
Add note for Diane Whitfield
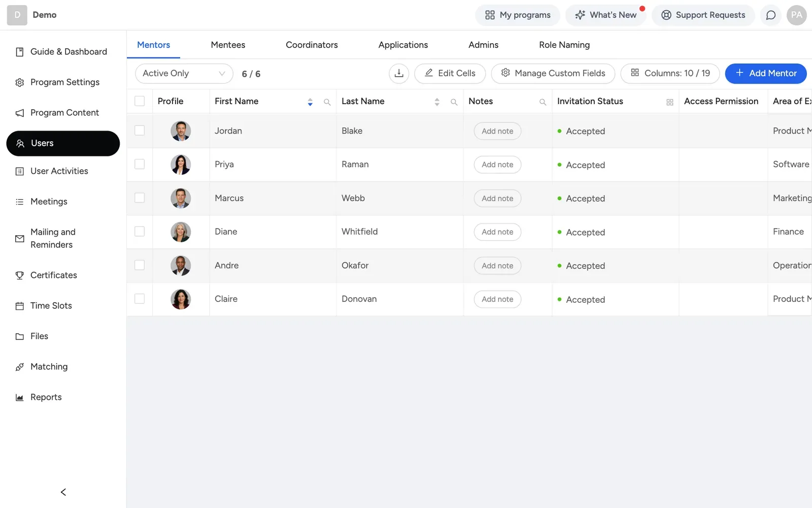click(x=497, y=232)
